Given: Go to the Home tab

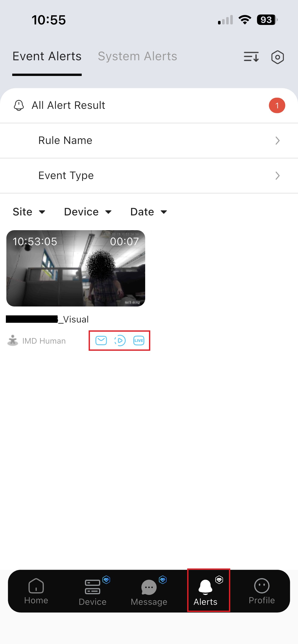Looking at the screenshot, I should 36,591.
